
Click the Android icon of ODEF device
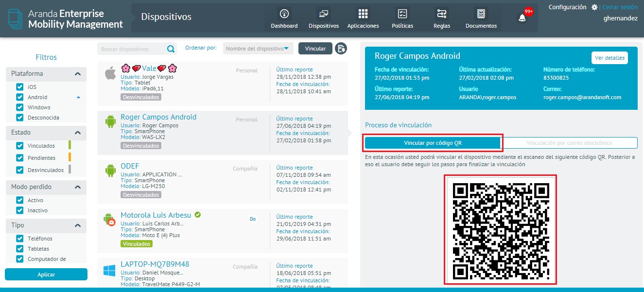[110, 170]
